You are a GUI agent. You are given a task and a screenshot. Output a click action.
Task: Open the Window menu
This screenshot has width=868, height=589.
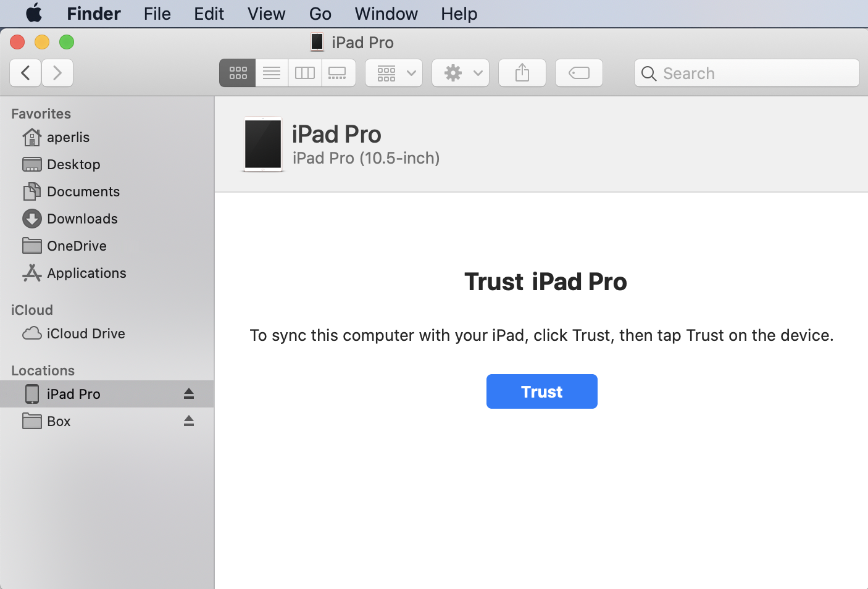[x=386, y=14]
